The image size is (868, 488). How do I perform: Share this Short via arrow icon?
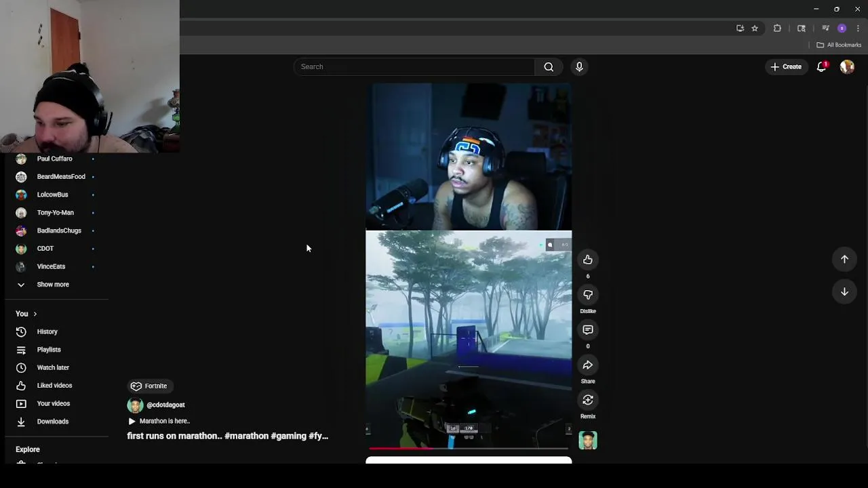[588, 365]
